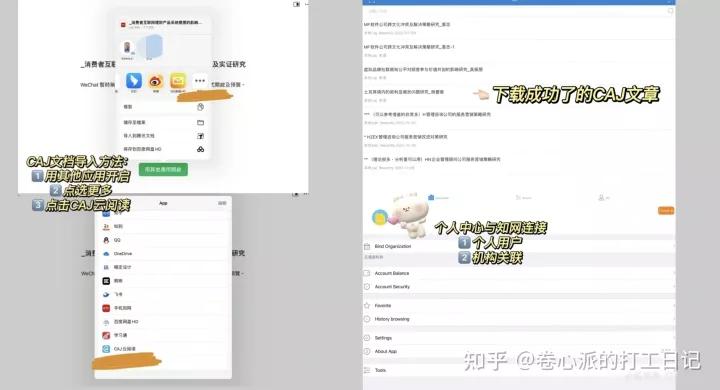The width and height of the screenshot is (720, 390).
Task: Choose 学习通 in the App list
Action: click(163, 335)
